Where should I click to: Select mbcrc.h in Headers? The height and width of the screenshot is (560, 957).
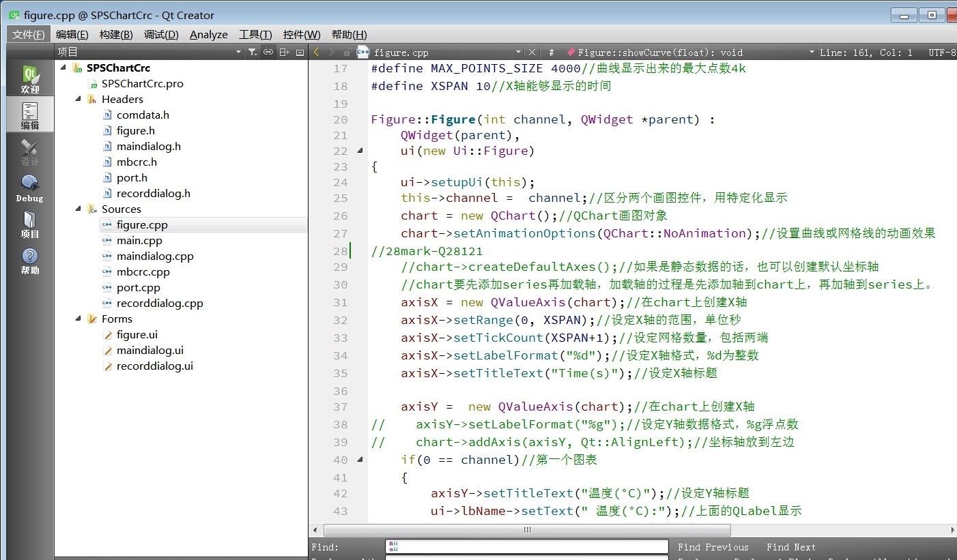137,162
